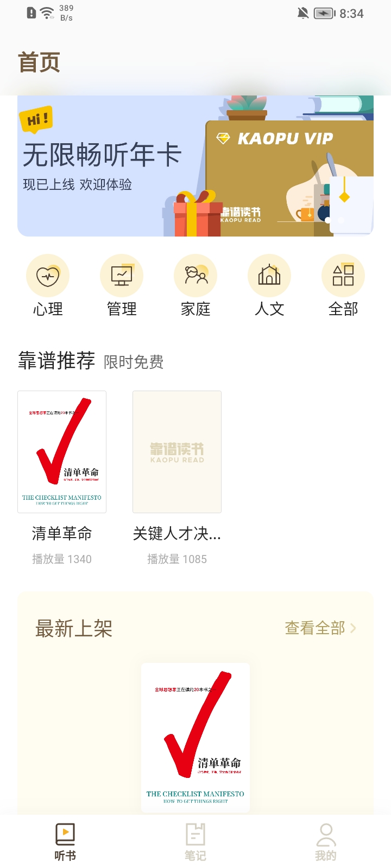Screen dimensions: 391x868
Task: Tap the Wi-Fi status icon
Action: click(48, 13)
